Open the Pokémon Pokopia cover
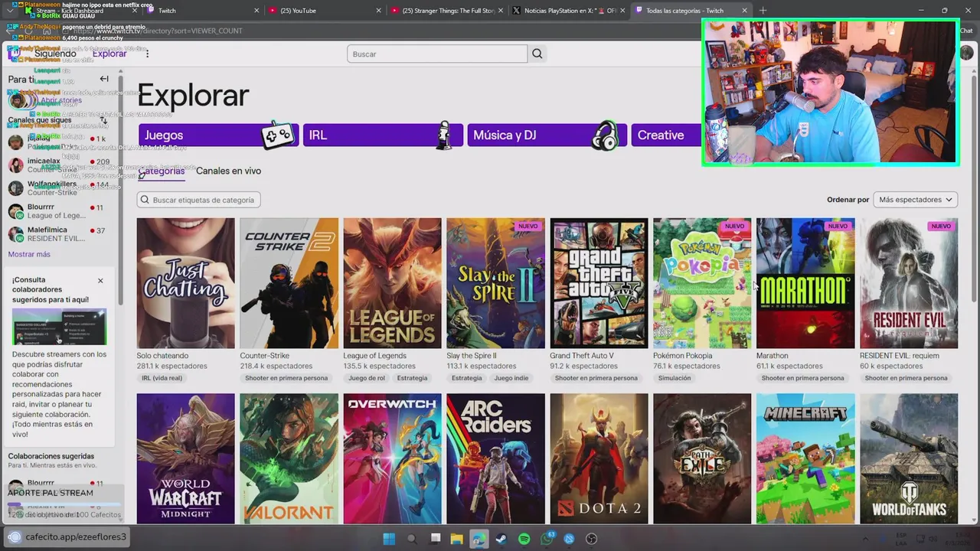Image resolution: width=980 pixels, height=551 pixels. 702,283
